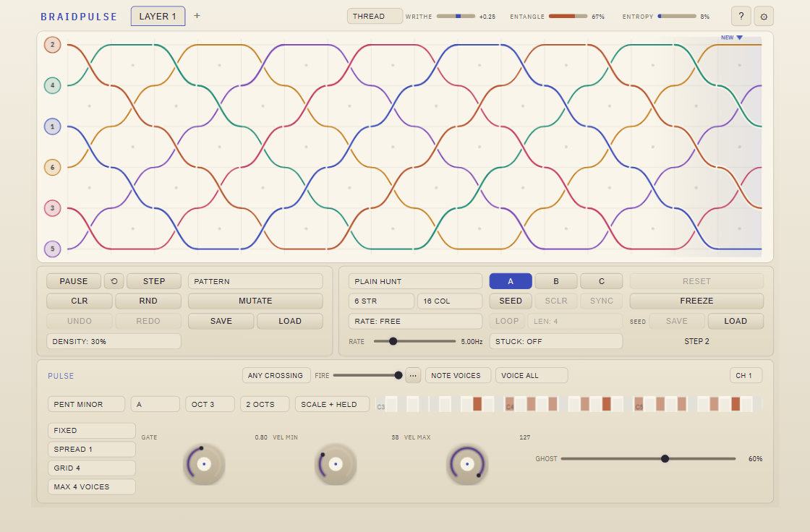Open the fire options ellipsis button
Viewport: 810px width, 532px height.
(413, 375)
